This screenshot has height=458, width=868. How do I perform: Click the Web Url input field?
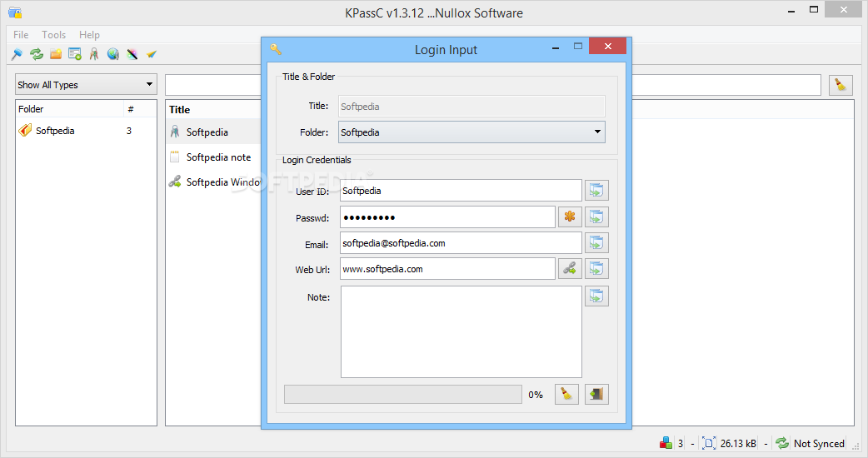[447, 269]
